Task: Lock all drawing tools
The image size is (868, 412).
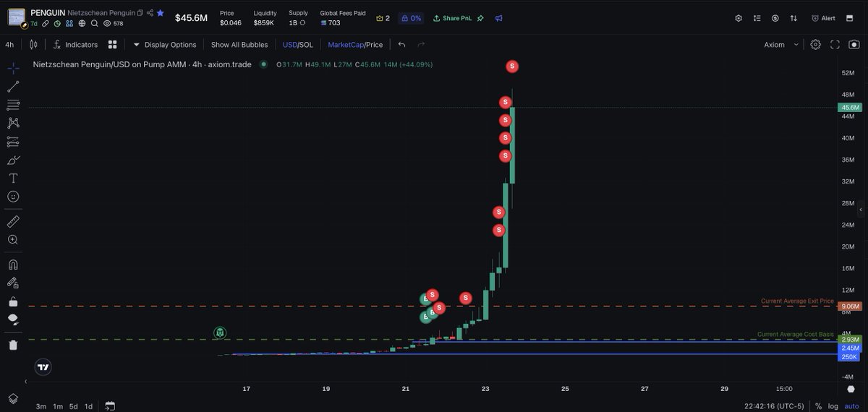Action: [x=13, y=301]
